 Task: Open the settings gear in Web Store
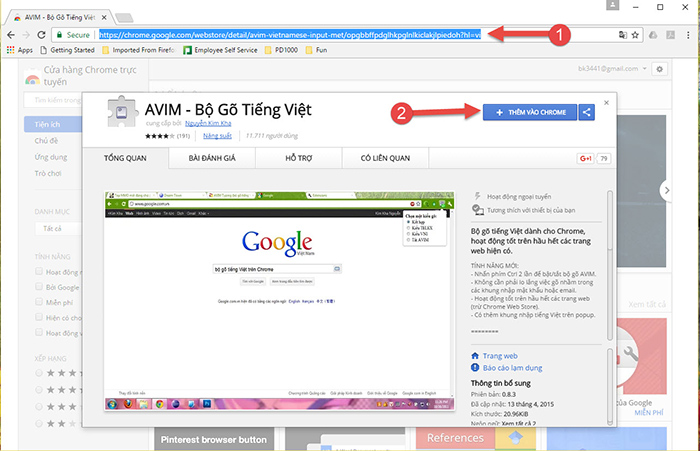[659, 69]
